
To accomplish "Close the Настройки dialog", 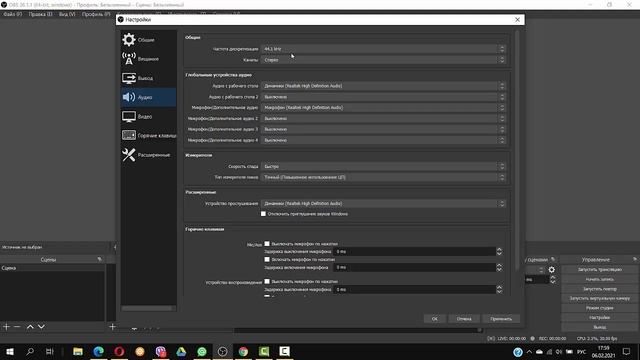I will pyautogui.click(x=517, y=20).
